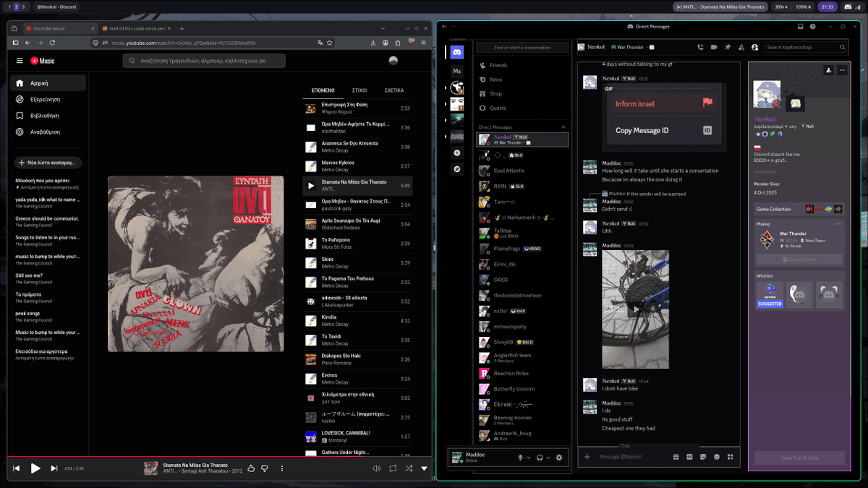Like the current song in YouTube Music

(x=251, y=468)
